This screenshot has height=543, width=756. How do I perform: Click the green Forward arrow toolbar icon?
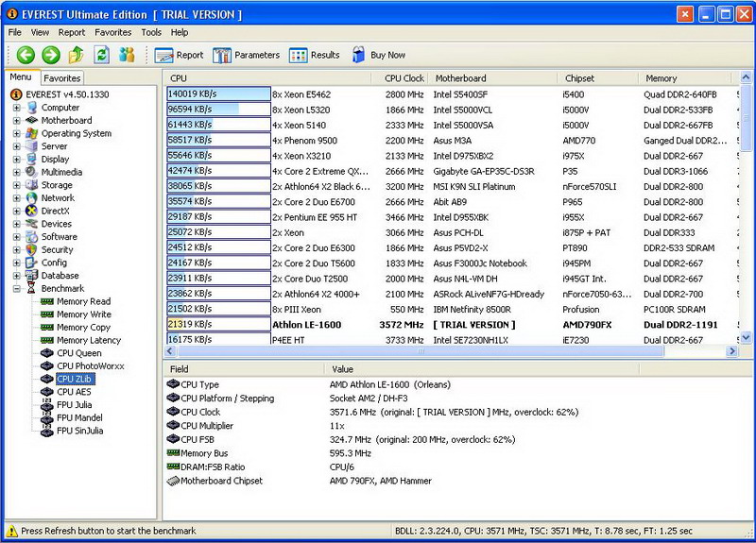[x=51, y=55]
